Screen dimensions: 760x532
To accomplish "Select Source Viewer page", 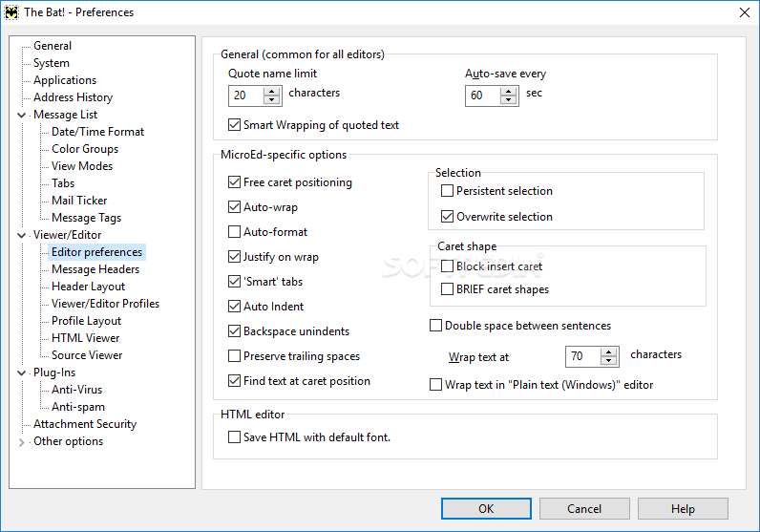I will click(x=87, y=355).
